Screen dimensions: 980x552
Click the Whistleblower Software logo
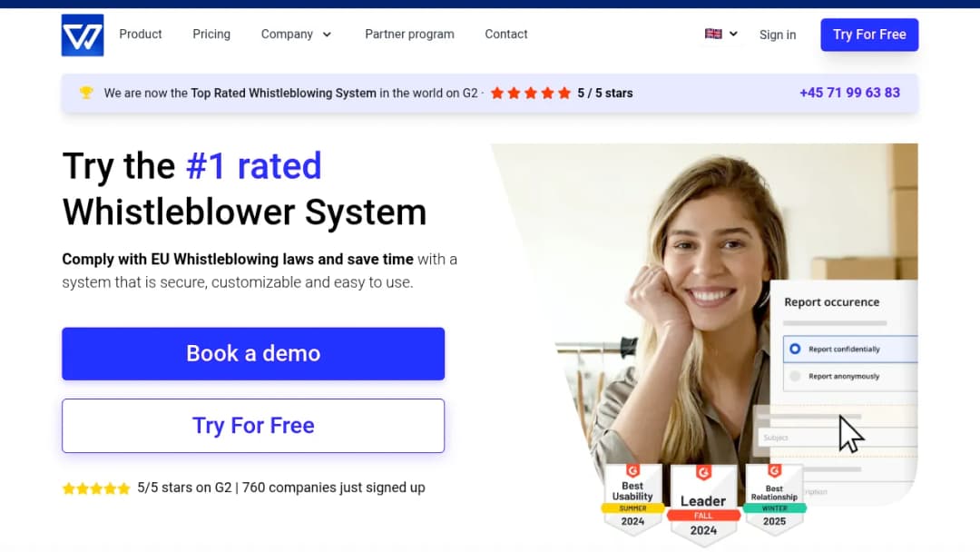[x=83, y=35]
